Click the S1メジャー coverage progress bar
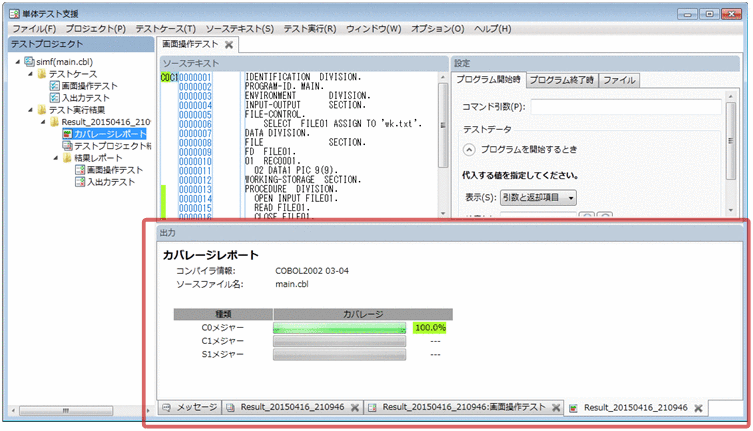753x431 pixels. click(x=340, y=355)
